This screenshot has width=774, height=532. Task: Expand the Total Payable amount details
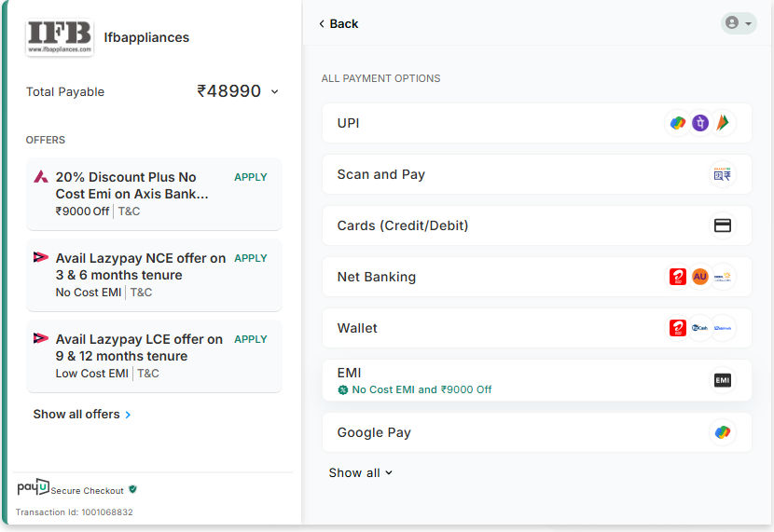click(x=274, y=91)
